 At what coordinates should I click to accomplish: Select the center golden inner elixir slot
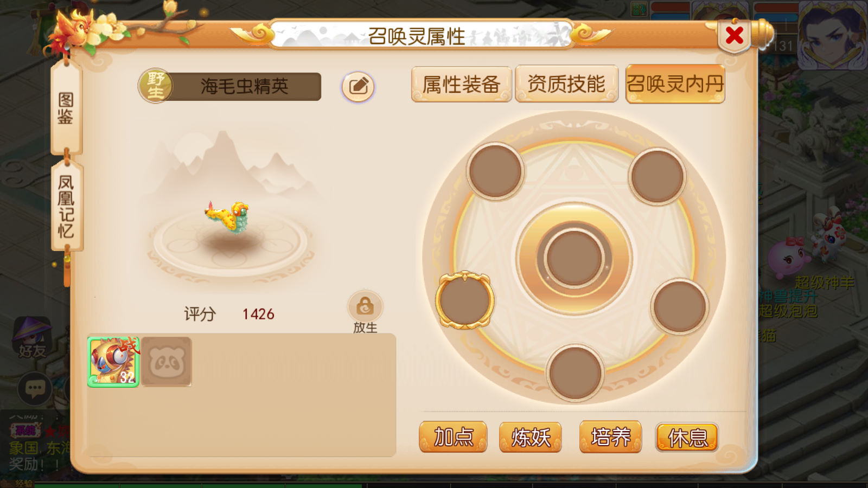point(574,259)
